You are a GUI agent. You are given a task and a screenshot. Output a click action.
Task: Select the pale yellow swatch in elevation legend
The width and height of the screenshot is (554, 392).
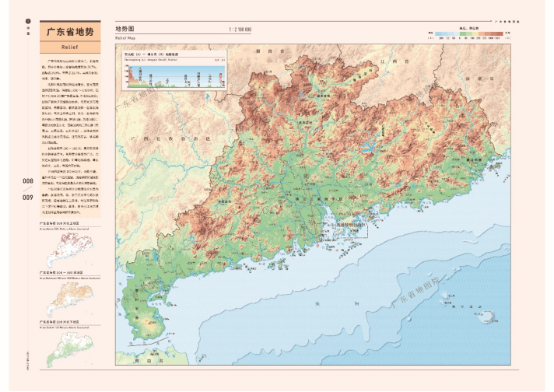point(475,34)
